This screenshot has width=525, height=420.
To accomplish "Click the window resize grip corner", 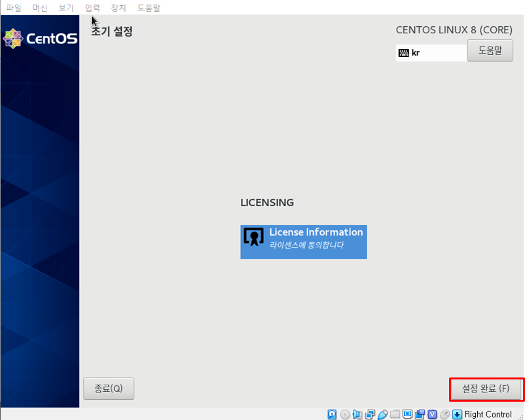I will point(520,416).
